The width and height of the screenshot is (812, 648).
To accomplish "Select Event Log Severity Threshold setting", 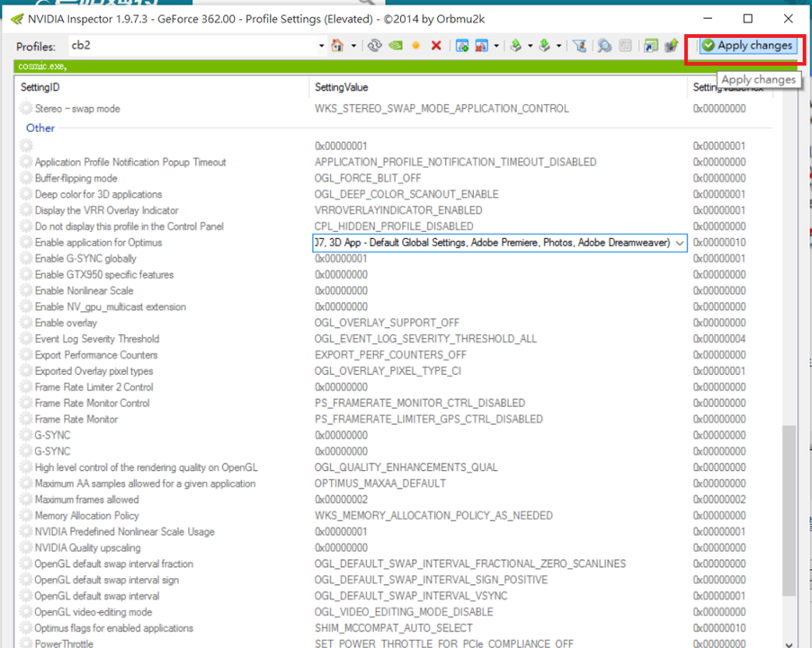I will pos(97,339).
